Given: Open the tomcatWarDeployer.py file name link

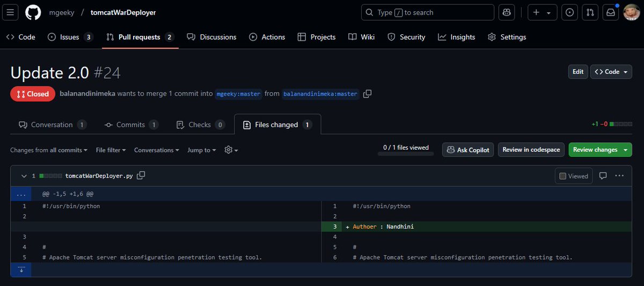Looking at the screenshot, I should (x=99, y=176).
